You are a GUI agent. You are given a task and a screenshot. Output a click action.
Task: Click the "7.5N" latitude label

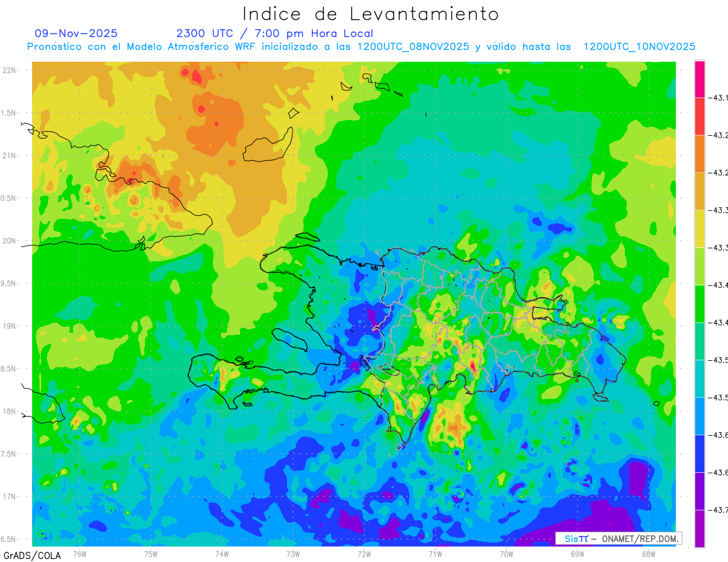(x=9, y=454)
